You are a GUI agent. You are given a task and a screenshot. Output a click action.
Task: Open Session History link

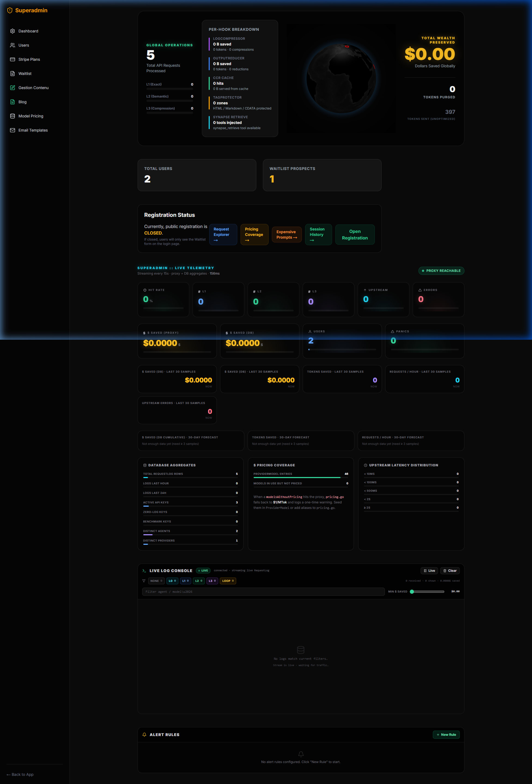pyautogui.click(x=318, y=235)
